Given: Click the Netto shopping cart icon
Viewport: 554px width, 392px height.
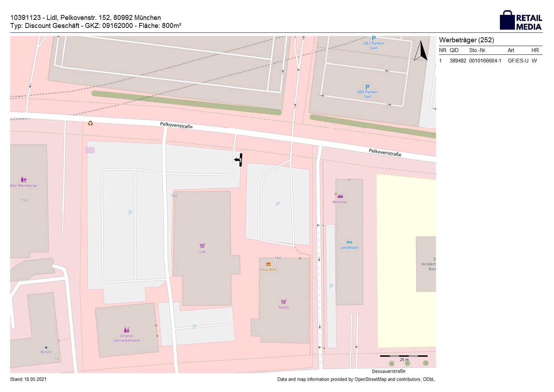Looking at the screenshot, I should point(284,302).
